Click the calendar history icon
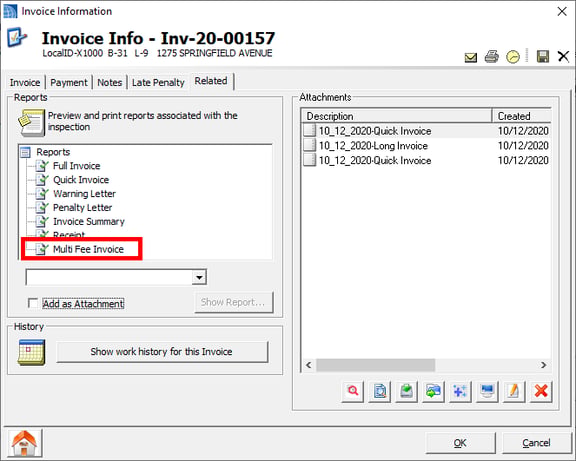Viewport: 576px width, 461px height. 32,352
